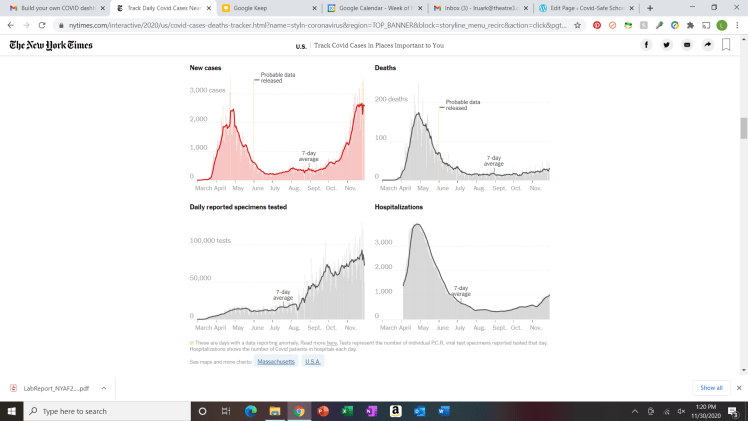The width and height of the screenshot is (748, 421).
Task: Expand LabReport PDF download options
Action: pyautogui.click(x=102, y=388)
